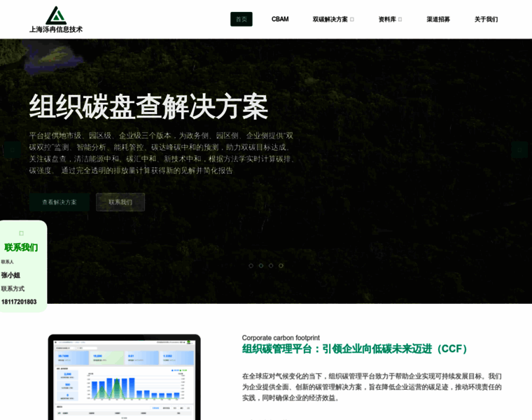This screenshot has height=420, width=532.
Task: Open the dashboard screenshot thumbnail
Action: [124, 378]
